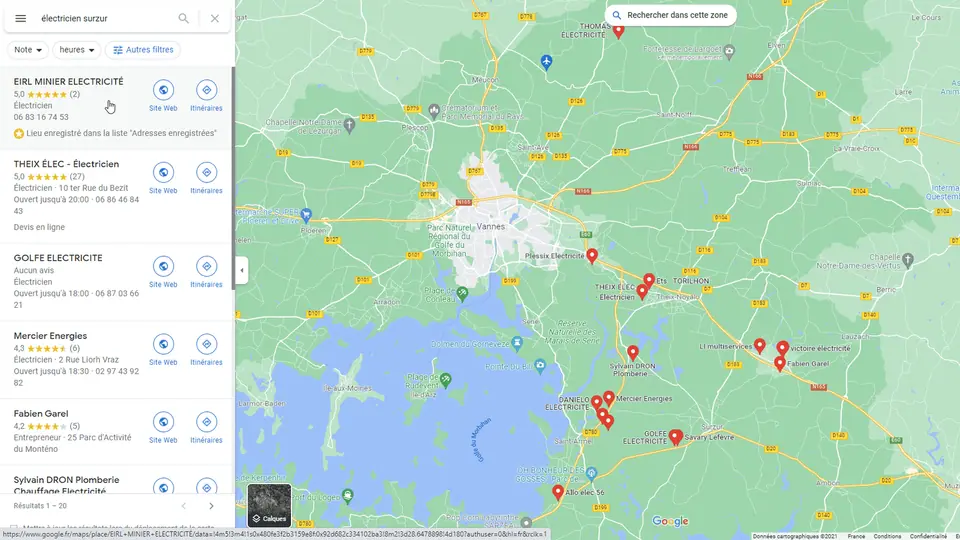This screenshot has width=960, height=540.
Task: Click 'Rechercher dans cette zone' button
Action: click(670, 15)
